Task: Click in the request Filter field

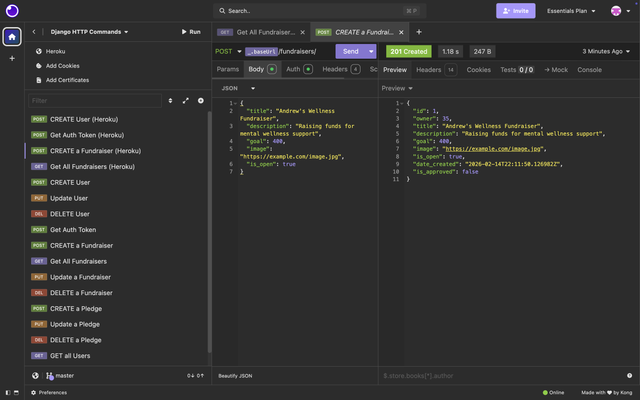Action: 95,100
